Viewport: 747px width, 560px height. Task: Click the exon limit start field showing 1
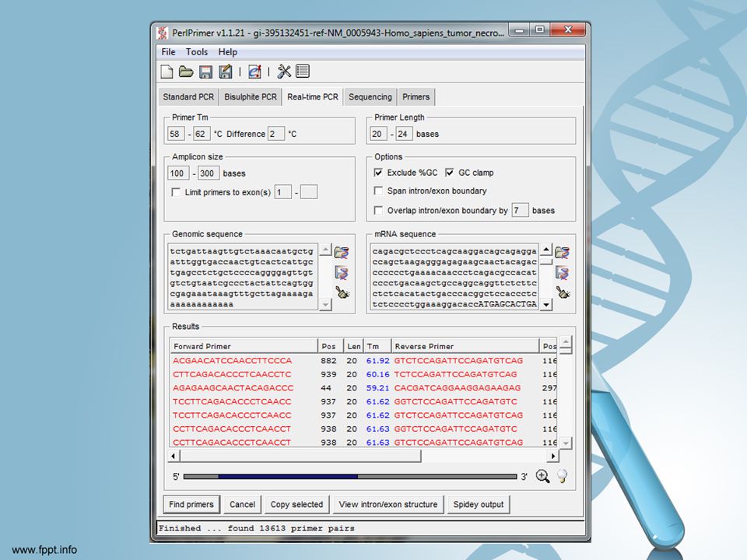[283, 192]
